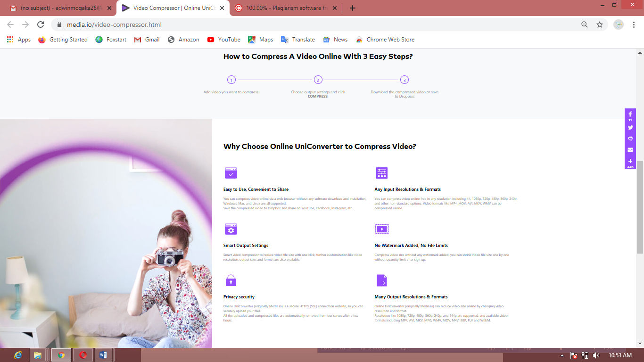The height and width of the screenshot is (362, 644).
Task: Open Internet Explorer from taskbar
Action: coord(18,355)
